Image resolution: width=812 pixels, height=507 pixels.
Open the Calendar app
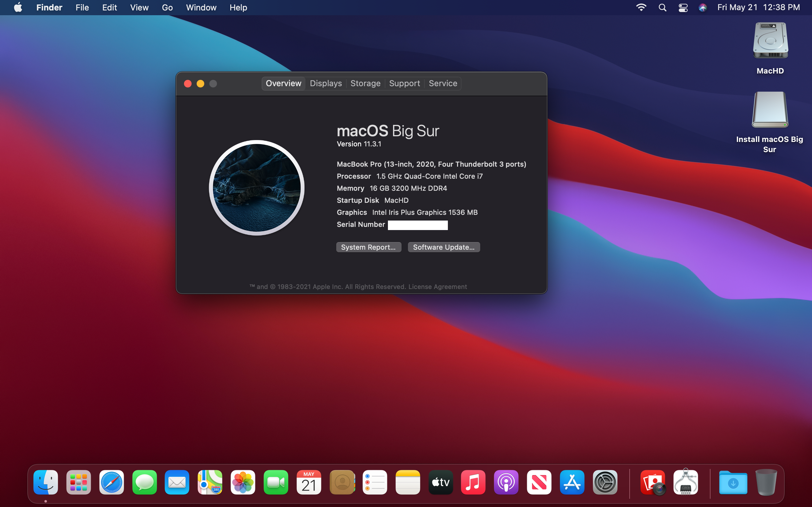308,482
